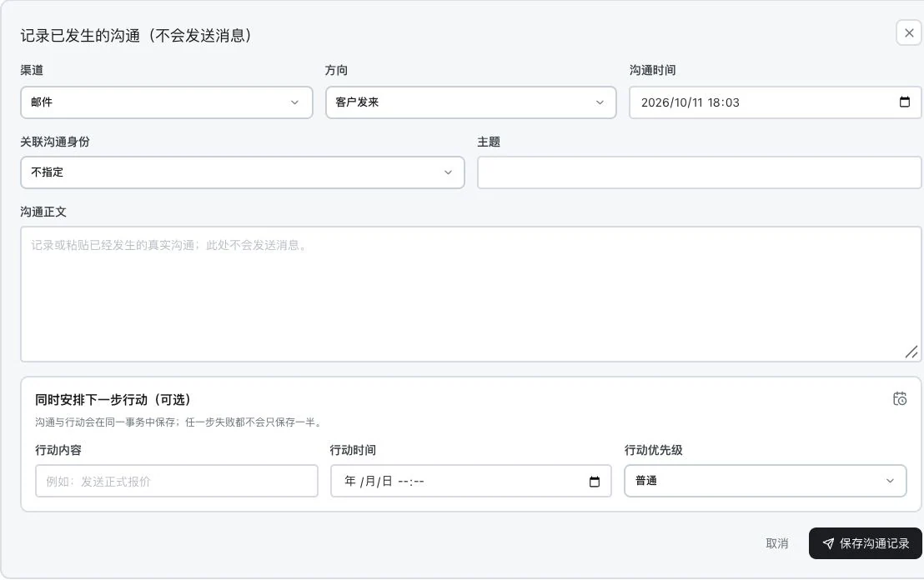The width and height of the screenshot is (924, 580).
Task: Click the 取消 button
Action: [x=776, y=543]
